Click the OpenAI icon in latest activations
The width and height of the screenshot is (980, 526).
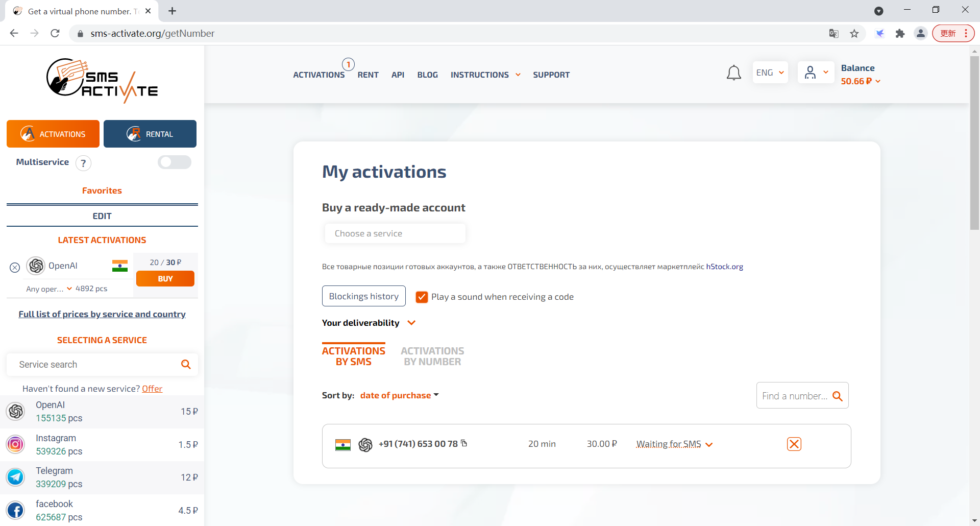(36, 266)
